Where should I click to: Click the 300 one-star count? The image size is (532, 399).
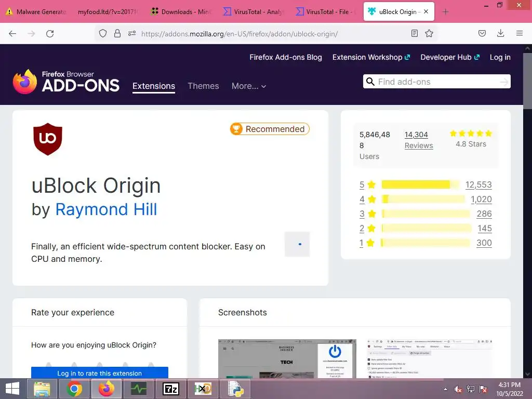click(484, 243)
